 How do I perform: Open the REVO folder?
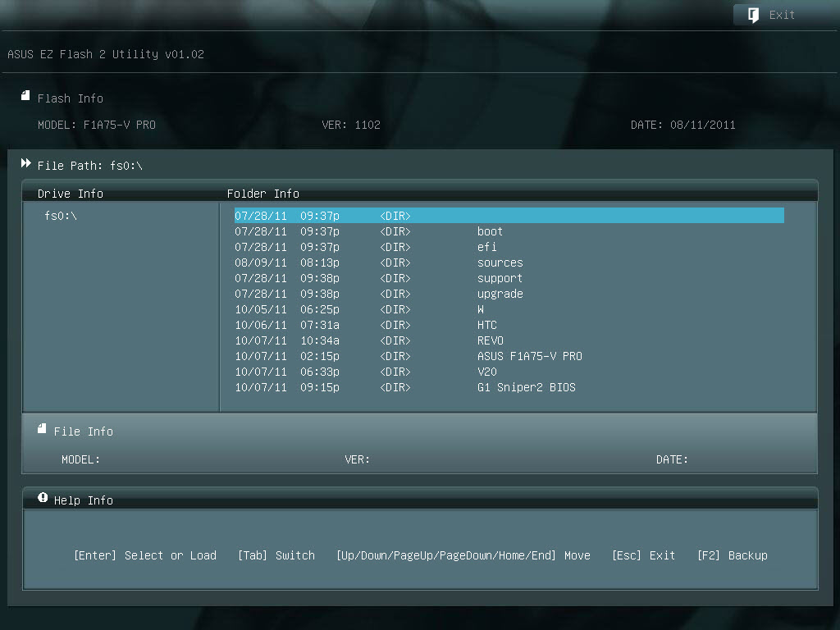tap(491, 340)
